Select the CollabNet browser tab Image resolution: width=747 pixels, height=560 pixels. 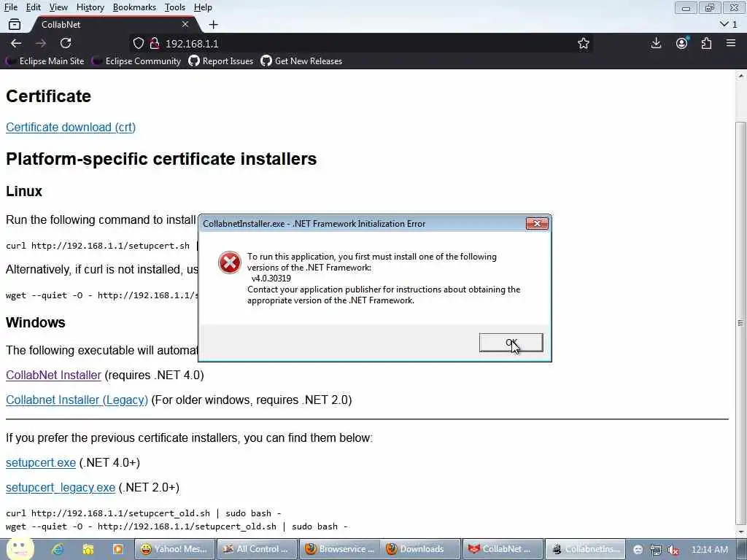coord(112,24)
